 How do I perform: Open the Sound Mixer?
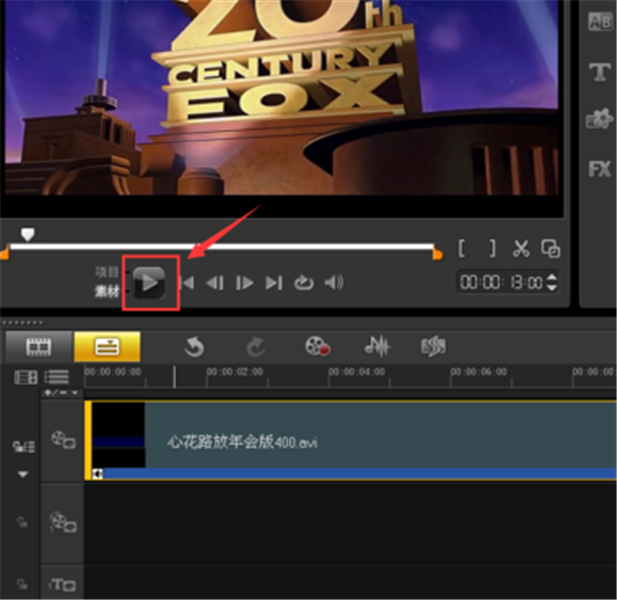[x=377, y=346]
